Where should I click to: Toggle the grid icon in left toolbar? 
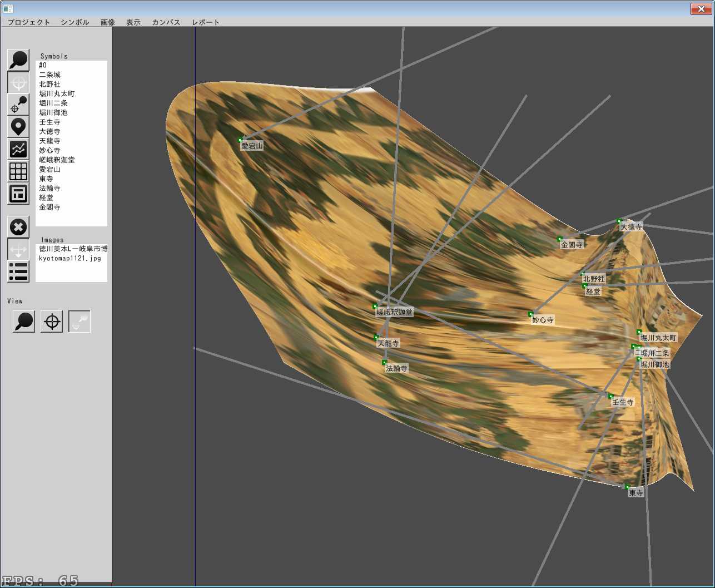(x=18, y=171)
